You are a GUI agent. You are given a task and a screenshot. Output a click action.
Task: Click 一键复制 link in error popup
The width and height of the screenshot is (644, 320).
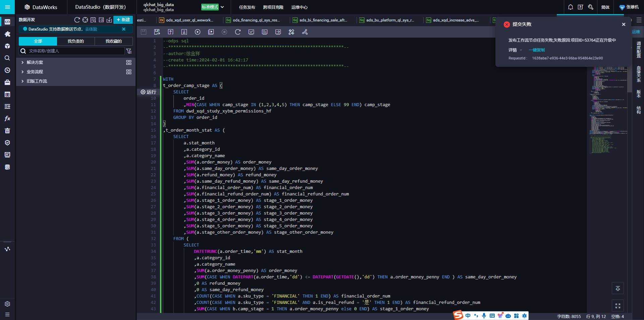tap(537, 50)
